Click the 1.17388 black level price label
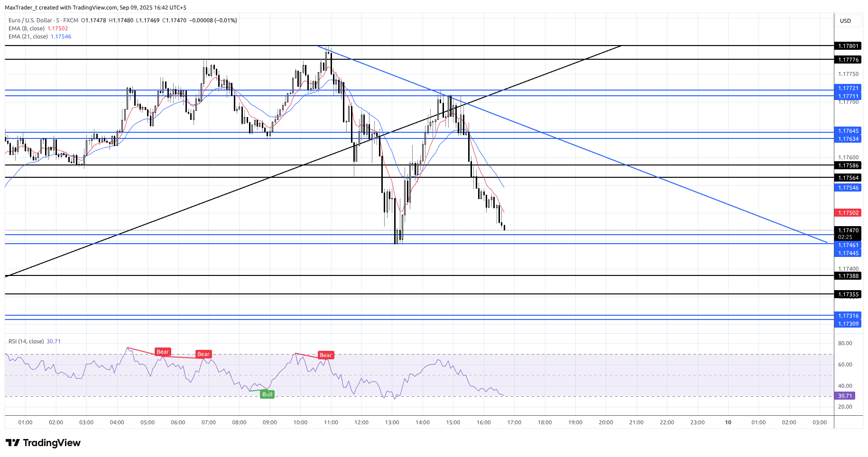This screenshot has width=868, height=457. pyautogui.click(x=848, y=276)
